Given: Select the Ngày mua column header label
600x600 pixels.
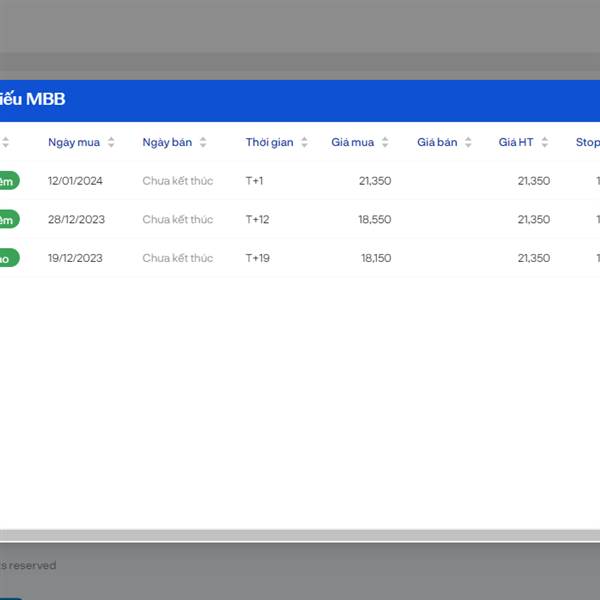Looking at the screenshot, I should click(74, 142).
